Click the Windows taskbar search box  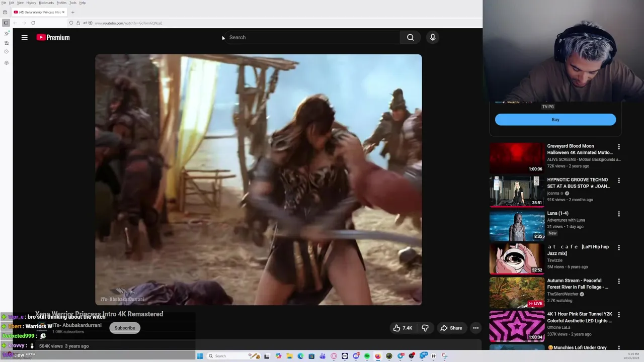click(233, 356)
